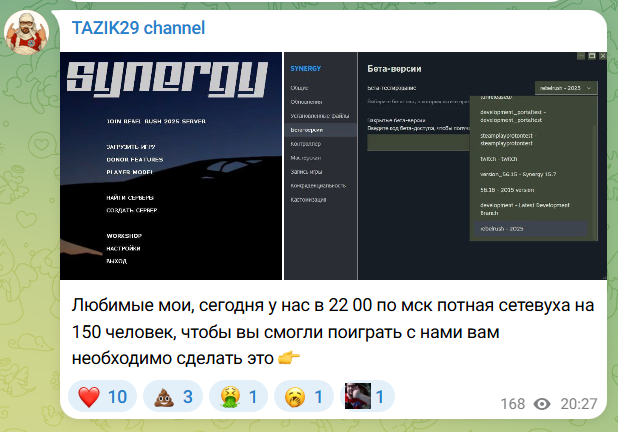618x432 pixels.
Task: Click the TAZIK29 channel avatar picture
Action: [x=27, y=32]
